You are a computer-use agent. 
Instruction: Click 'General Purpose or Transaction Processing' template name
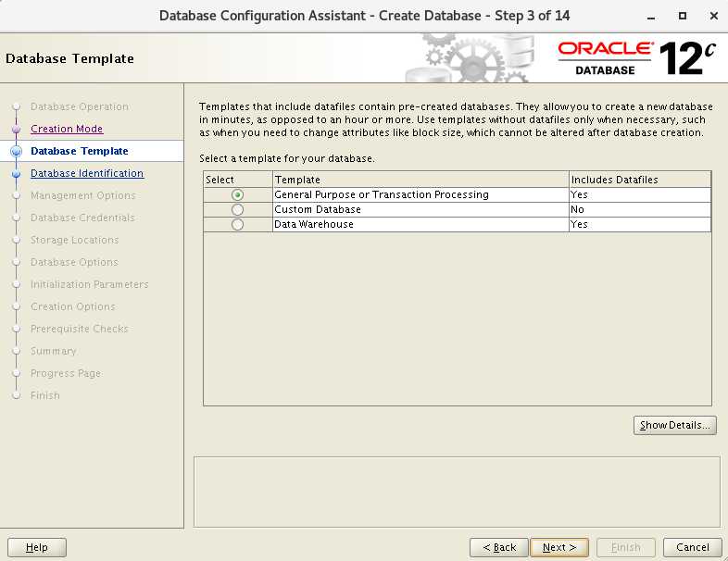click(x=382, y=194)
